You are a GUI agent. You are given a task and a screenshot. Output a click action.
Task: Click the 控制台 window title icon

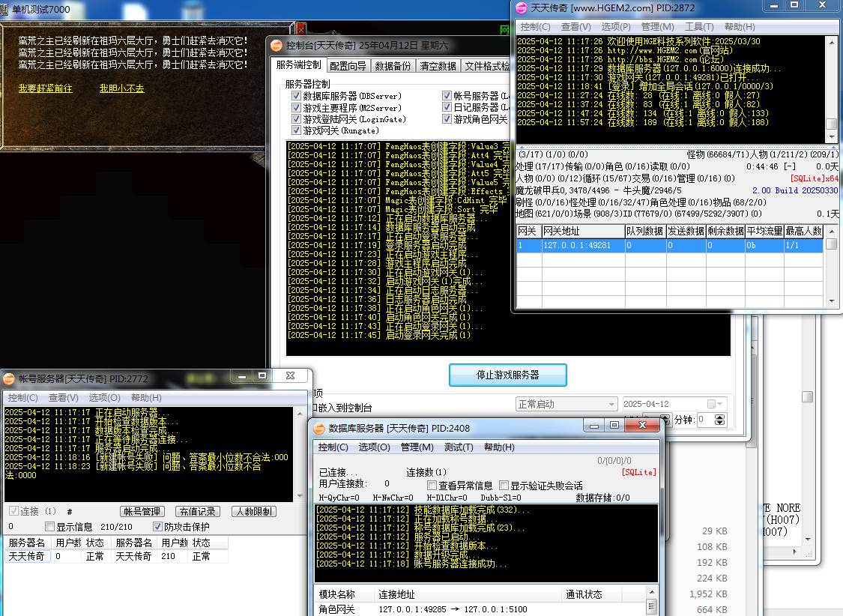coord(277,46)
